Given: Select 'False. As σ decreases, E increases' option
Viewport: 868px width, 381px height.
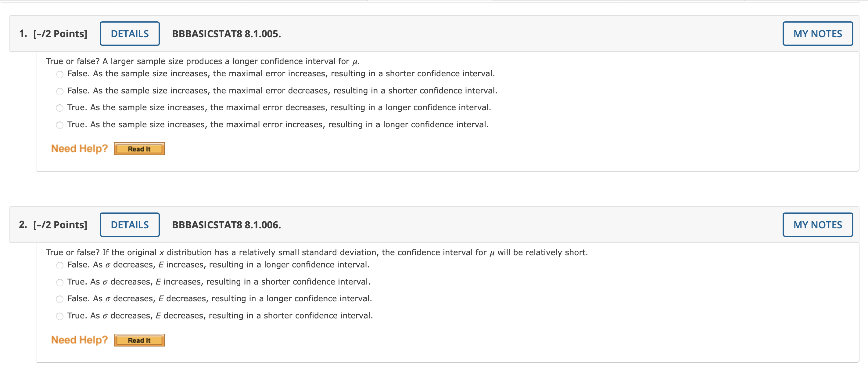Looking at the screenshot, I should [60, 266].
